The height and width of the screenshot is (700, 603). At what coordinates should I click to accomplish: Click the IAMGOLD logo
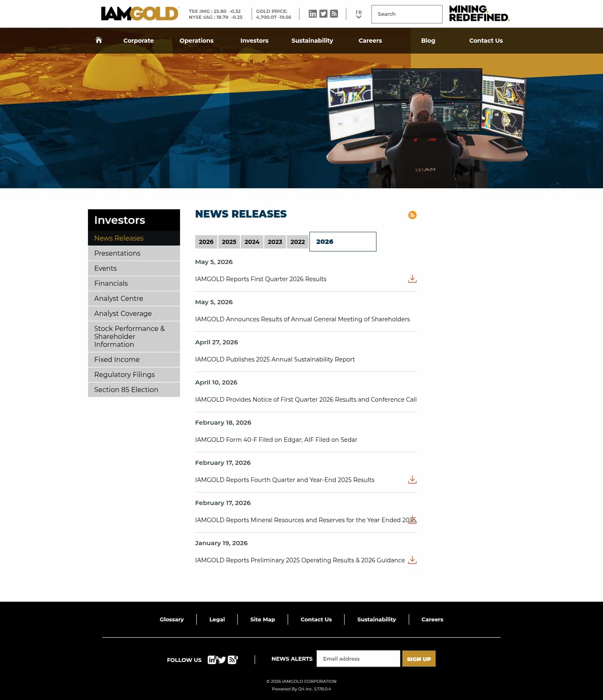[x=140, y=13]
